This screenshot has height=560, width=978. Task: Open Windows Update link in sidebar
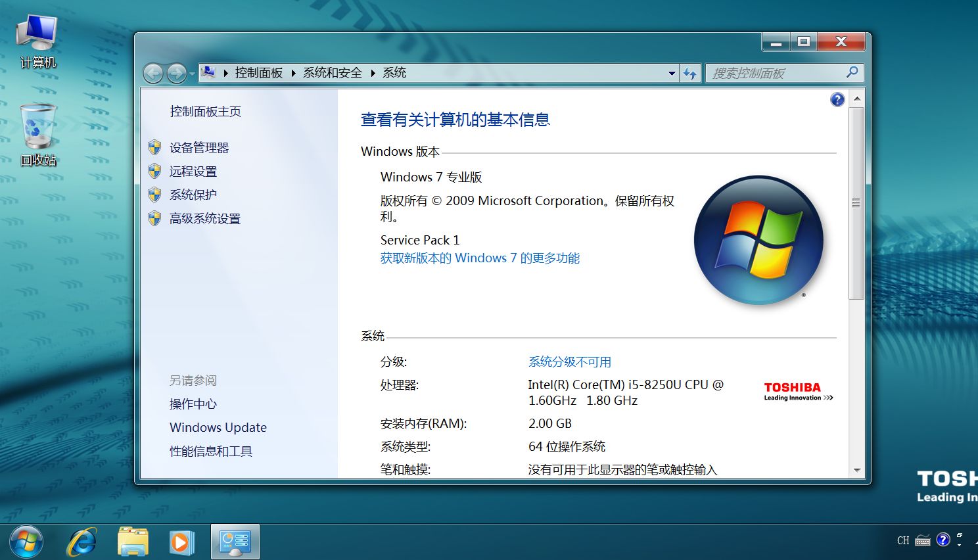tap(218, 427)
